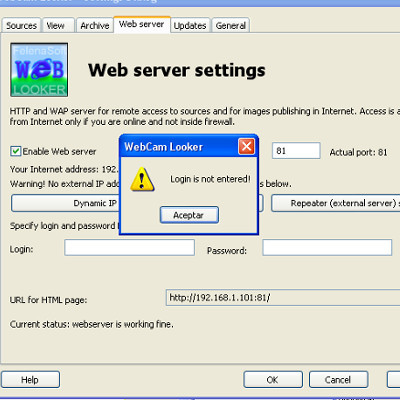Click Aceptar in the alert dialog
This screenshot has width=400, height=400.
[x=189, y=215]
